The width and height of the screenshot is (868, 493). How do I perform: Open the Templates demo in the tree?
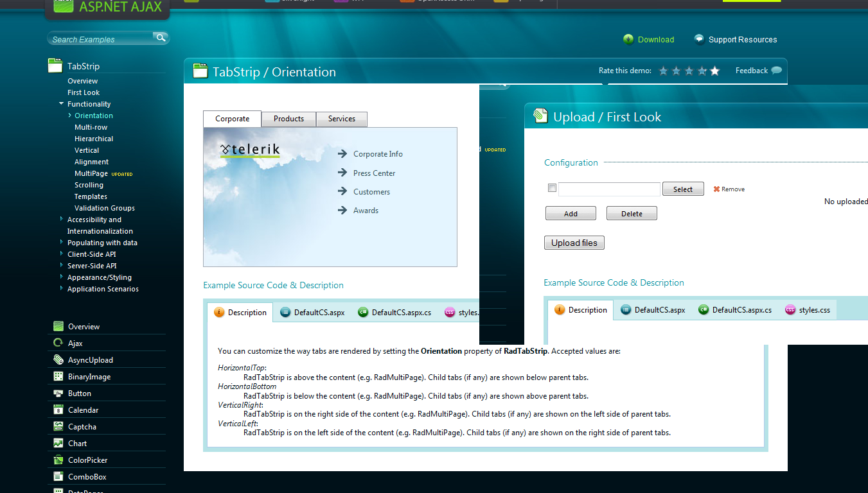91,196
